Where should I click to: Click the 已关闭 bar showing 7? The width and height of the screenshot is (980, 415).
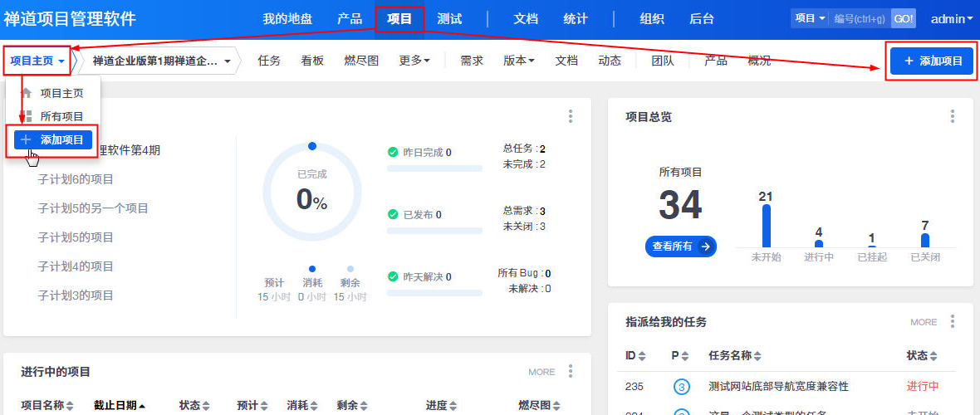point(925,241)
